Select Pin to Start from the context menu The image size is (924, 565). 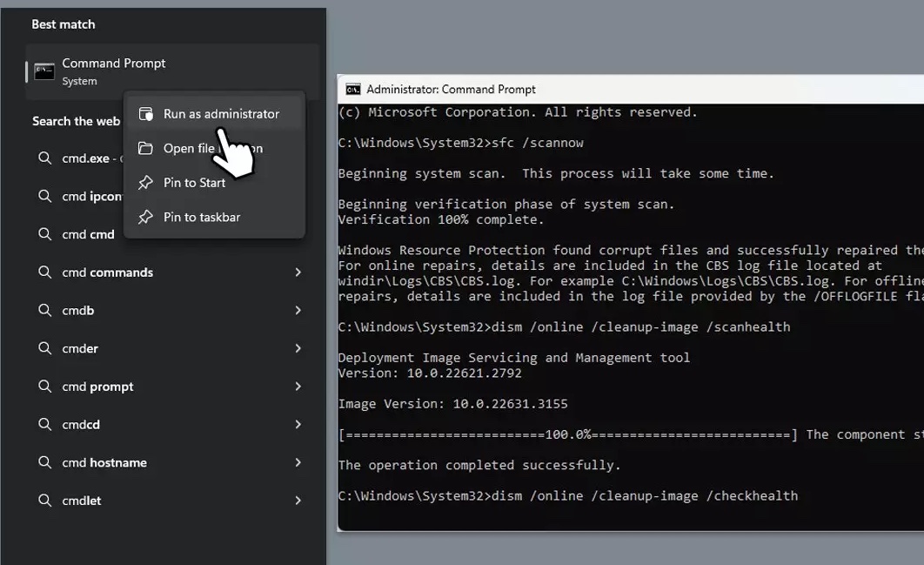click(193, 182)
